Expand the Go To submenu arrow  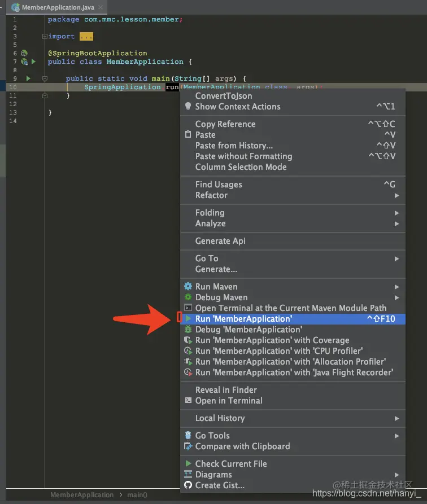[x=396, y=258]
